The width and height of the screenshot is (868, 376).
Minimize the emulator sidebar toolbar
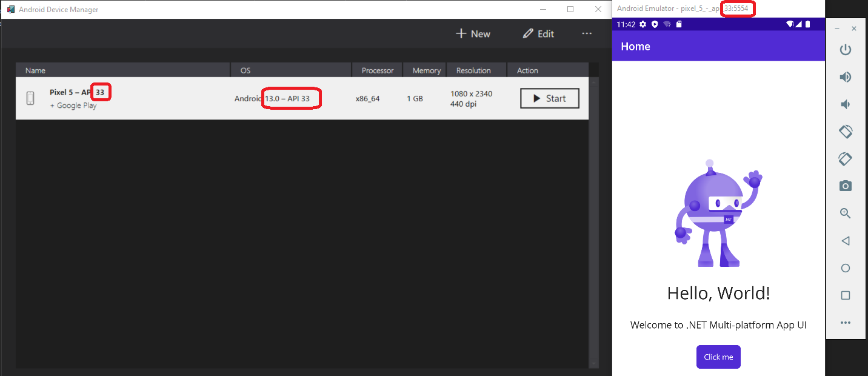(x=837, y=29)
